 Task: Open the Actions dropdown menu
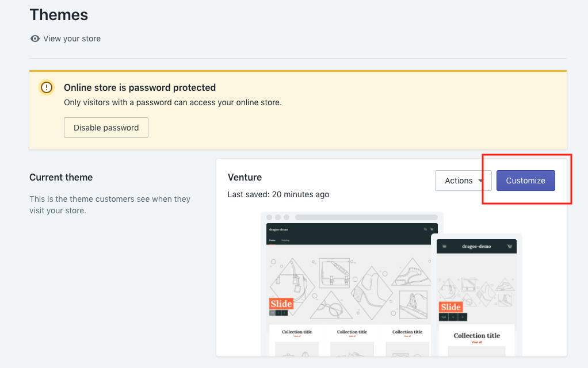(463, 181)
